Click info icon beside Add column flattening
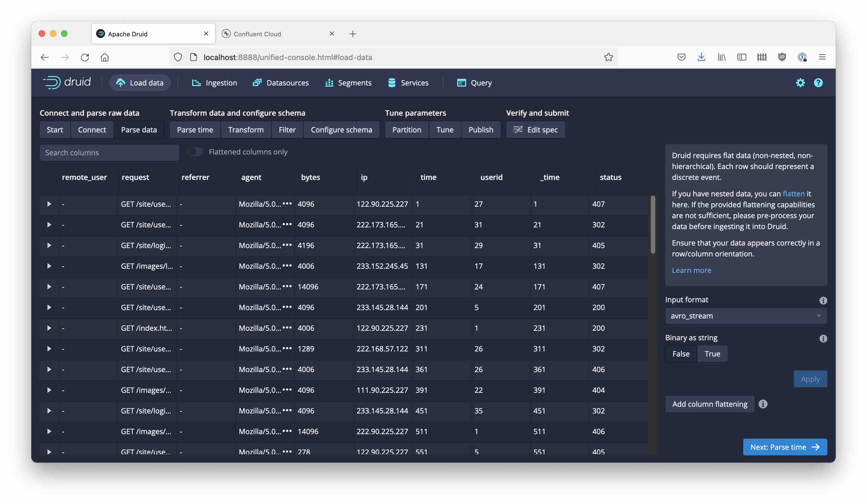This screenshot has height=504, width=867. 763,404
